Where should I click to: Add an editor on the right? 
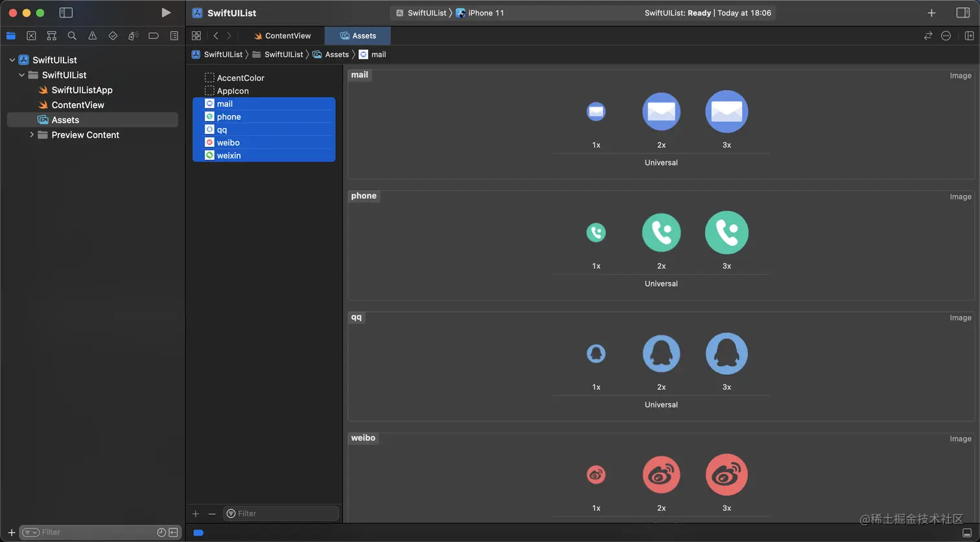(970, 36)
